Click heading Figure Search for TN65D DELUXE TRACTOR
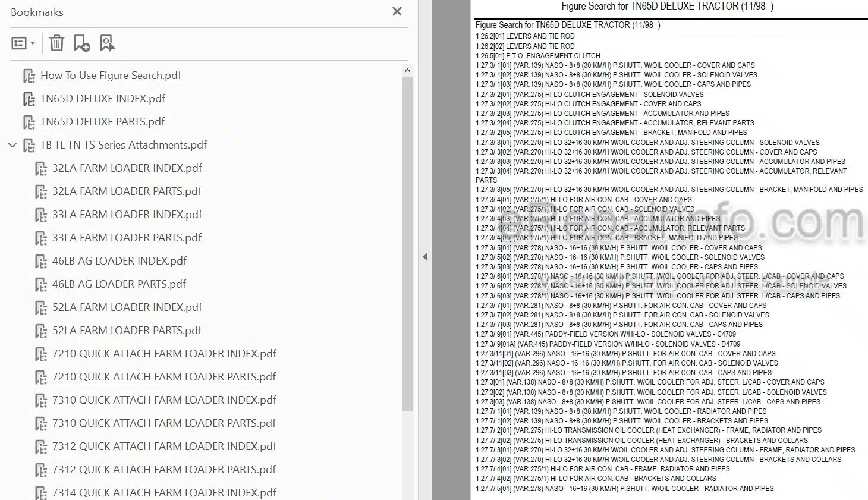The width and height of the screenshot is (868, 500). point(668,7)
